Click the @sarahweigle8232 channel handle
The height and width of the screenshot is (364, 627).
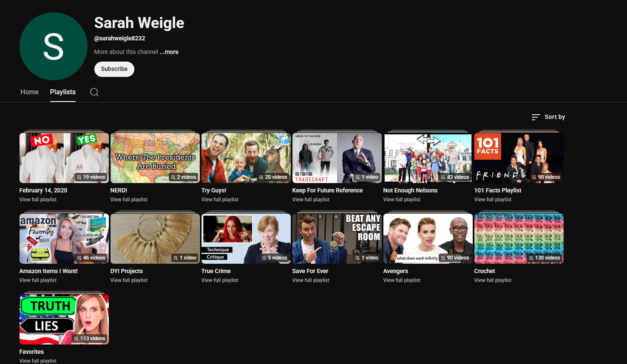click(120, 38)
